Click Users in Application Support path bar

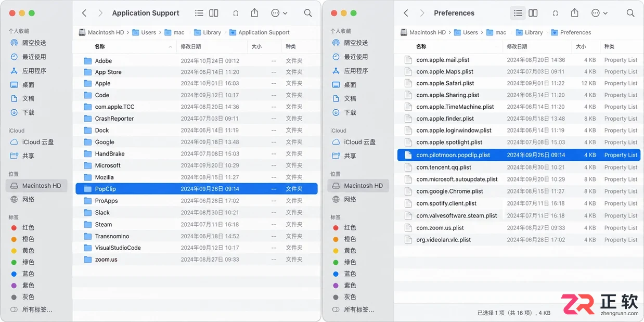(x=144, y=32)
